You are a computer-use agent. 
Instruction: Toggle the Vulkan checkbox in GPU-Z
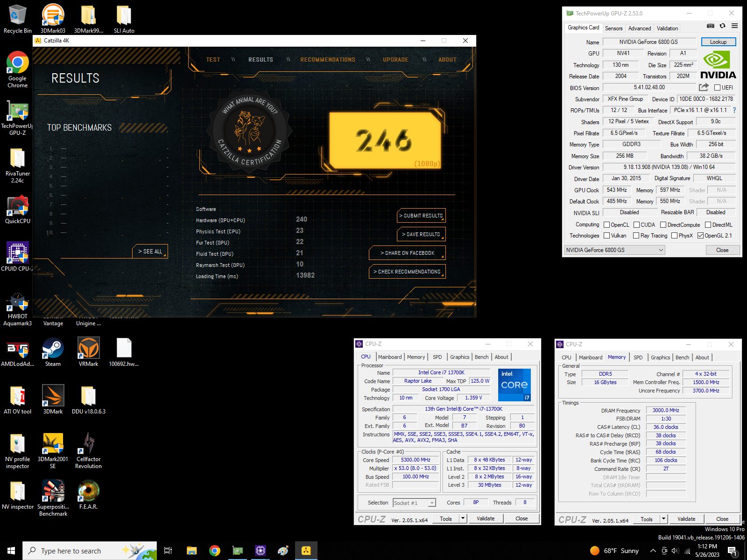[606, 236]
